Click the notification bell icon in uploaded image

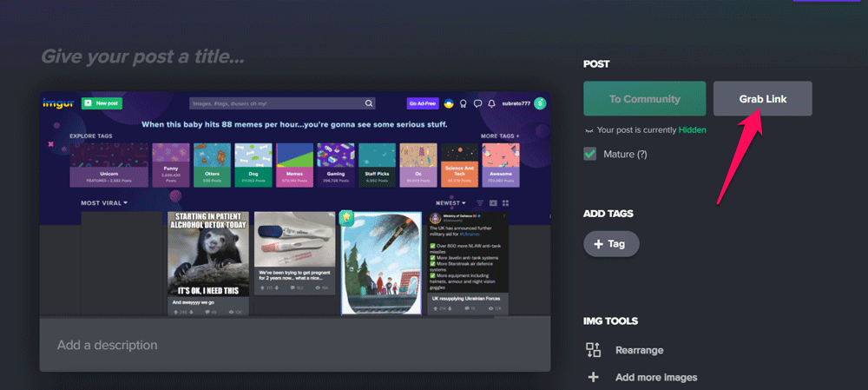click(x=491, y=103)
